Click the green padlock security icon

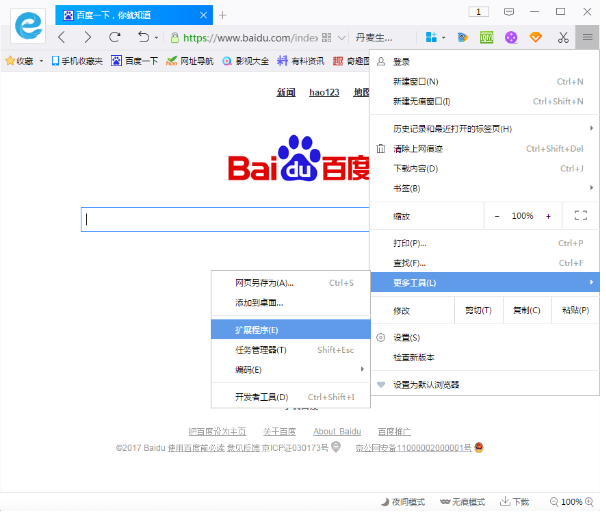point(175,37)
